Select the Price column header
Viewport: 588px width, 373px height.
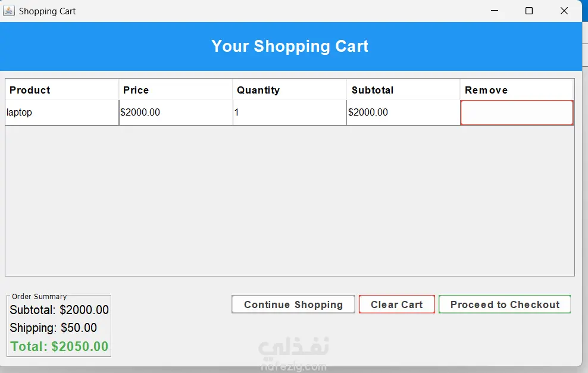(176, 90)
